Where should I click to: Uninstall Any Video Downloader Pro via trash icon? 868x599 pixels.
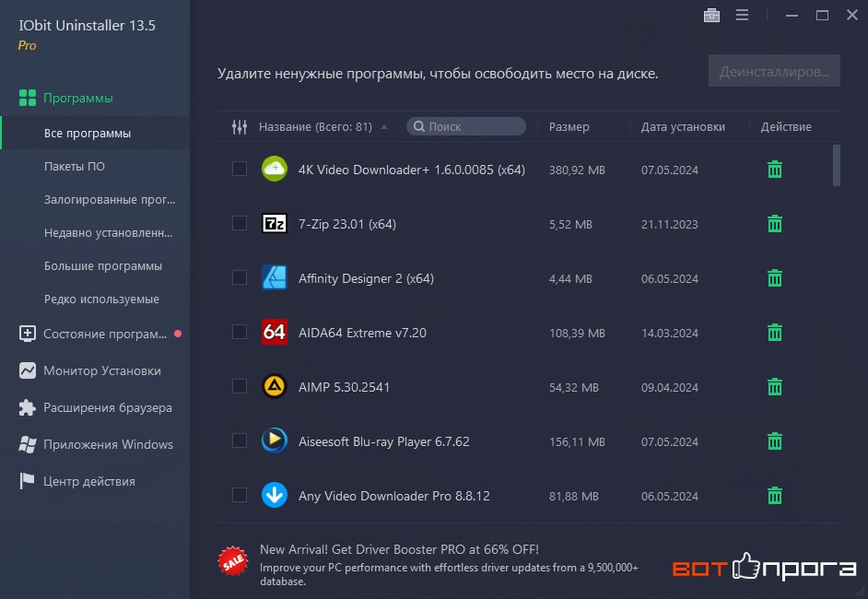tap(774, 496)
